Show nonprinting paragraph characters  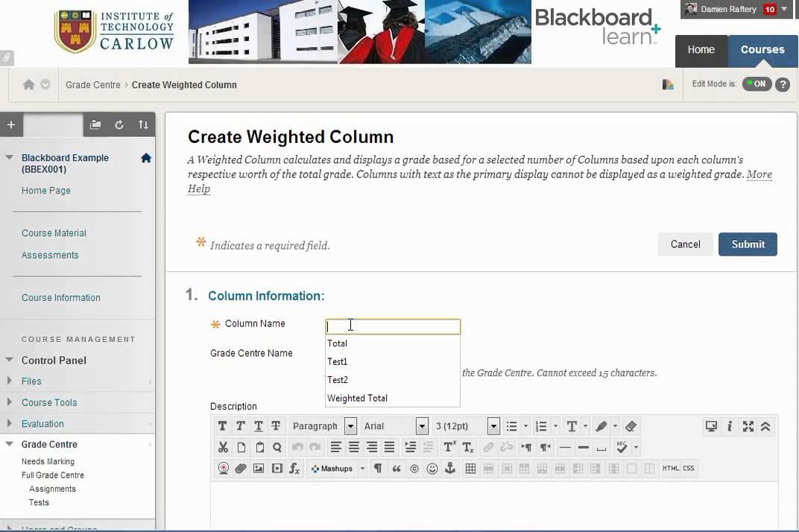coord(378,469)
